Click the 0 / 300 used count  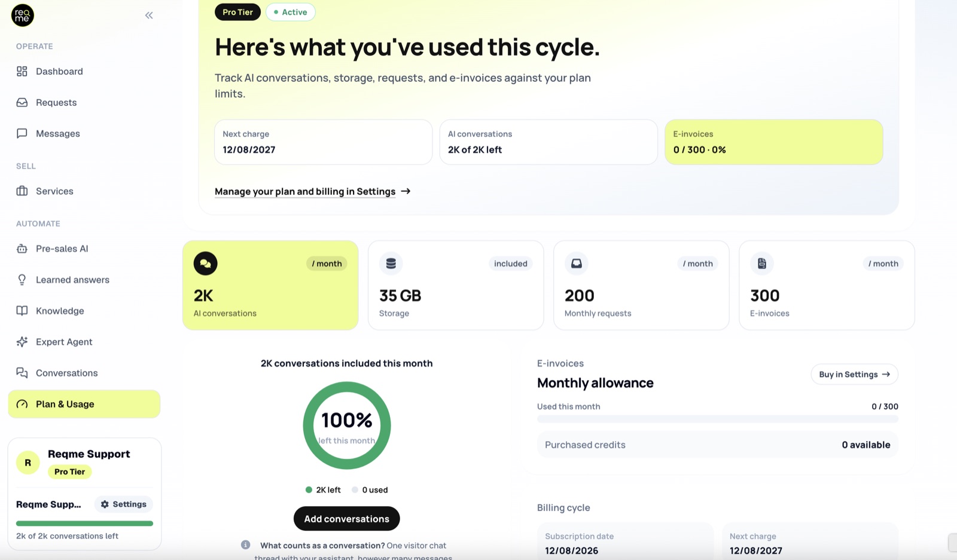point(885,406)
